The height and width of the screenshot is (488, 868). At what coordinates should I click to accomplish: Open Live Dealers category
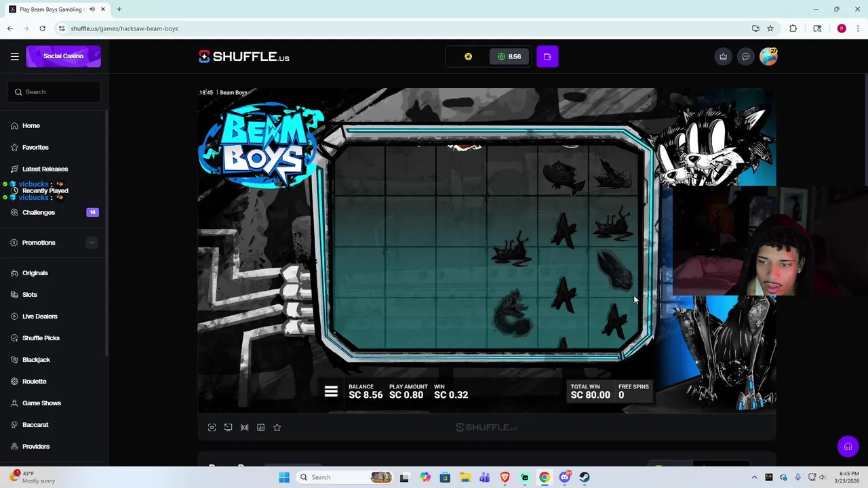click(x=40, y=316)
